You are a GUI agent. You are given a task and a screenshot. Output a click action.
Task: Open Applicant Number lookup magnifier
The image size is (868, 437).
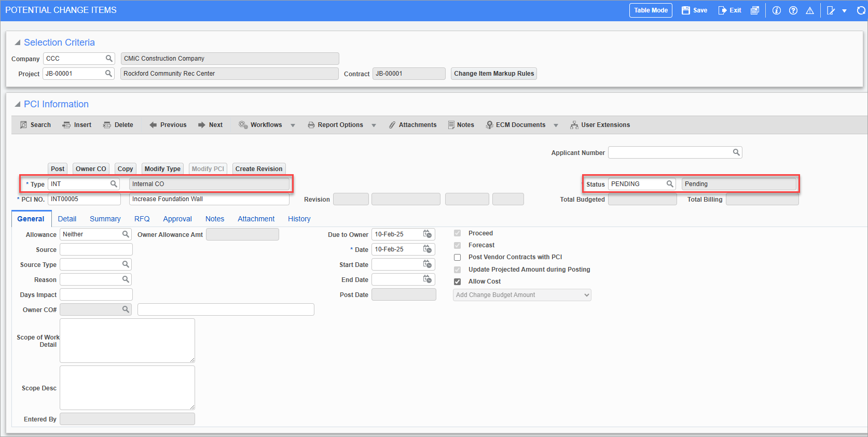click(736, 152)
